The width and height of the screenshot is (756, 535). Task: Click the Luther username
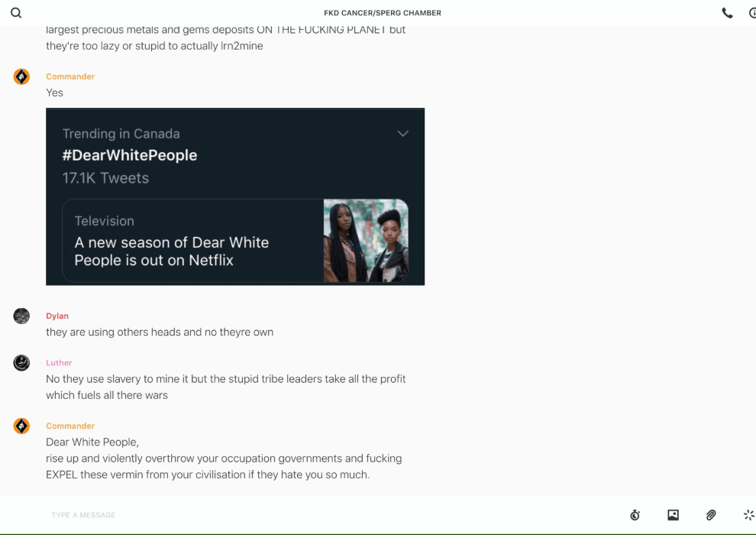pos(59,363)
